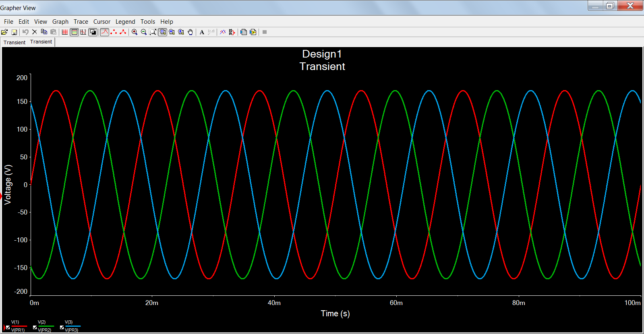Toggle the legend display toolbar icon
Screen dimensions: 644x334
point(74,32)
